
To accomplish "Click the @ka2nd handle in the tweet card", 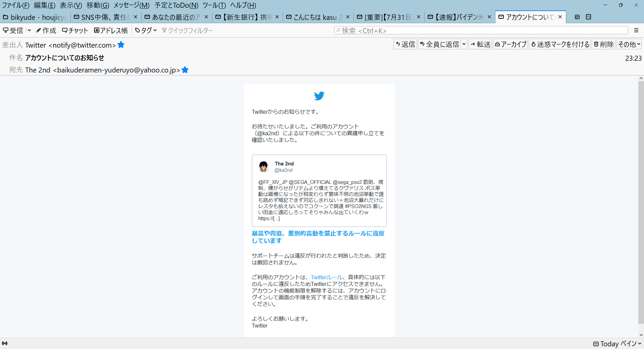I will point(283,170).
